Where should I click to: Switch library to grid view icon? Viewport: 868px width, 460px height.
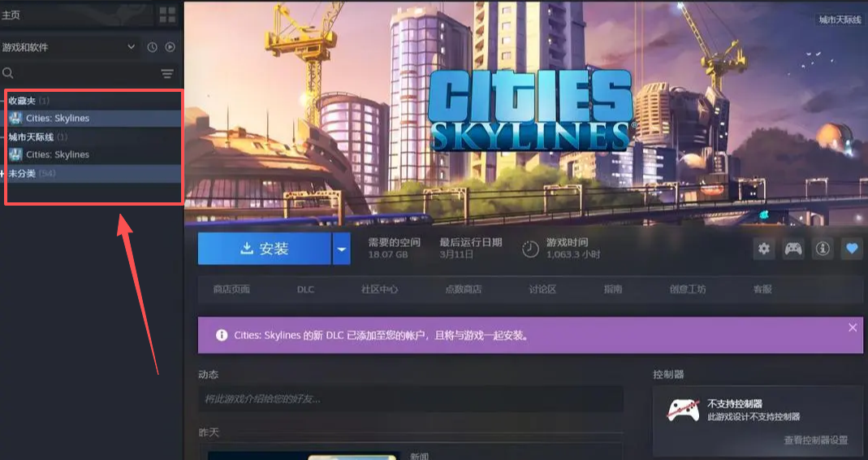pyautogui.click(x=167, y=15)
